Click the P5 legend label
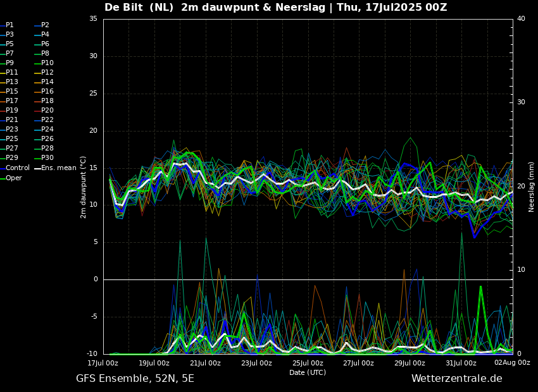The image size is (538, 392). pos(9,44)
